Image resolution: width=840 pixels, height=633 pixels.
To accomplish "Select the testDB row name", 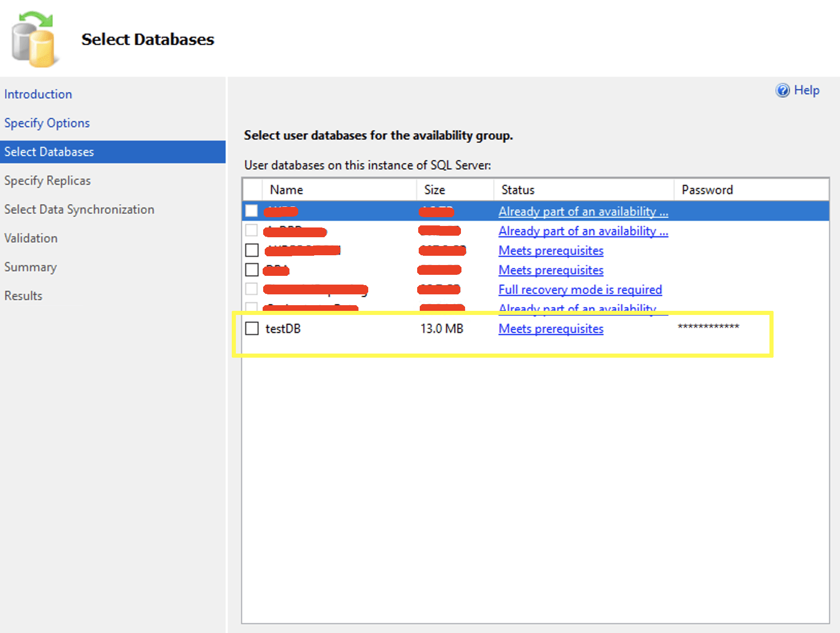I will click(283, 329).
